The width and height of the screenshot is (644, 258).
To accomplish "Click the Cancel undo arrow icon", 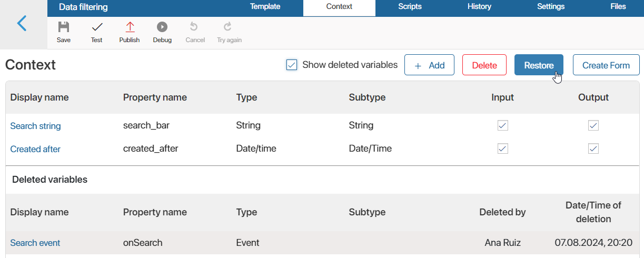I will click(x=194, y=27).
